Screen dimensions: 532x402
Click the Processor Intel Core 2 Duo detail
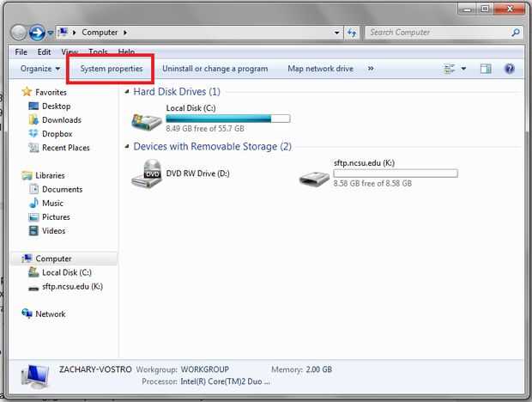click(206, 381)
